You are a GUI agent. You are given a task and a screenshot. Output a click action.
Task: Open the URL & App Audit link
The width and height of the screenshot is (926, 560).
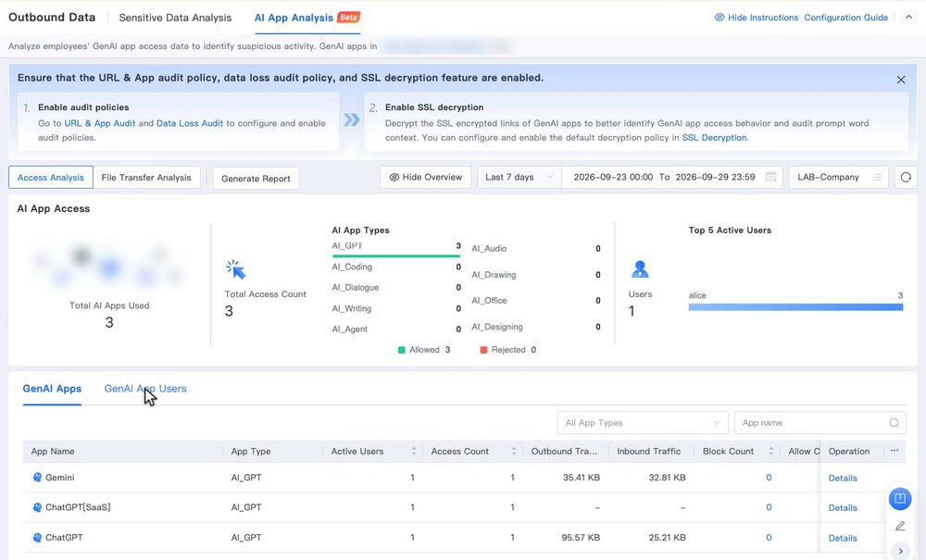coord(100,123)
